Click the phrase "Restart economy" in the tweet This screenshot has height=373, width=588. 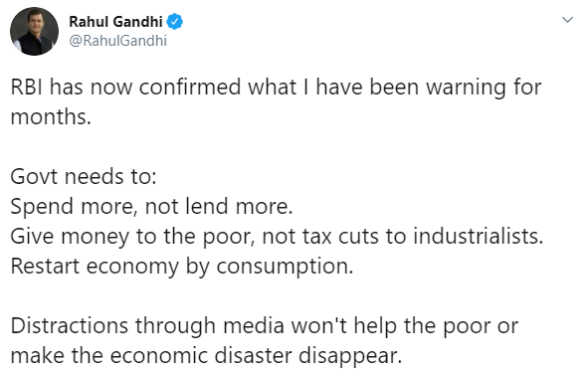(x=95, y=267)
